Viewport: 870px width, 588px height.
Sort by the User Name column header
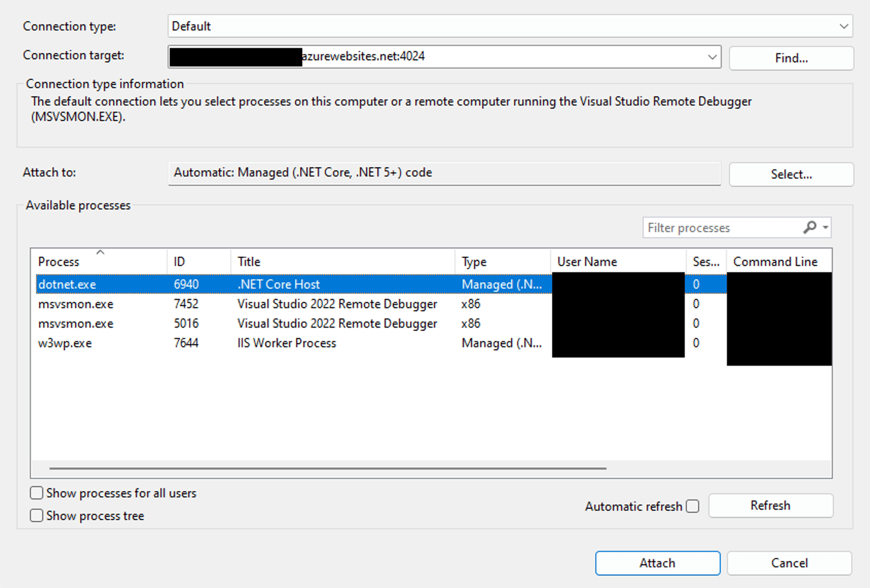pyautogui.click(x=618, y=261)
